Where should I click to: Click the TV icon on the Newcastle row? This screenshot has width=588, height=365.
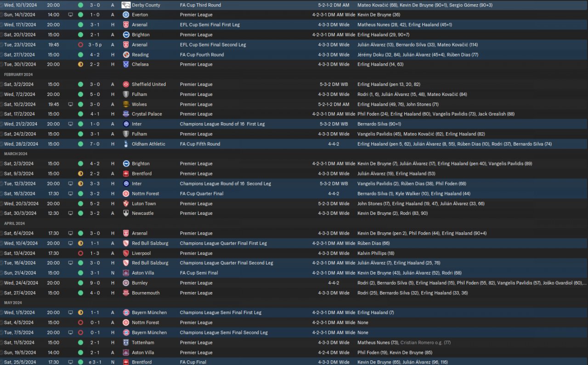[70, 213]
